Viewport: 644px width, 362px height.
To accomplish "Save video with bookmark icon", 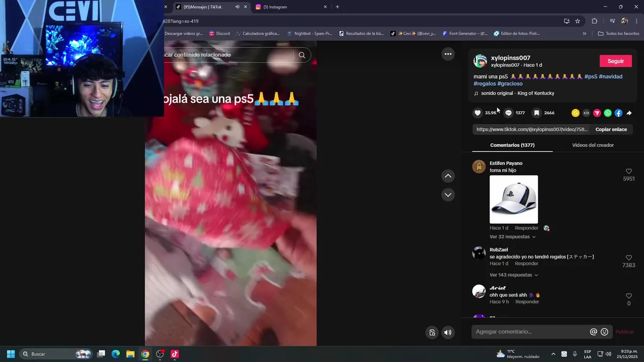I will point(537,113).
